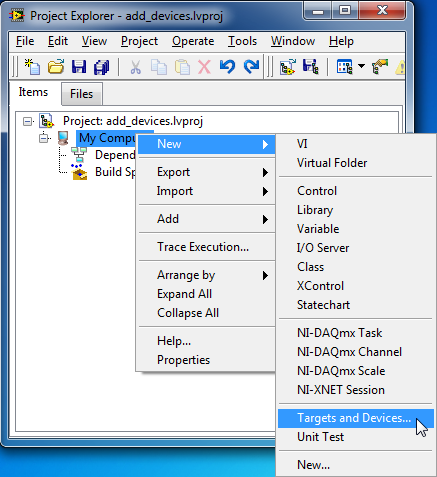Click the Undo arrow icon
The width and height of the screenshot is (437, 477).
pyautogui.click(x=227, y=66)
